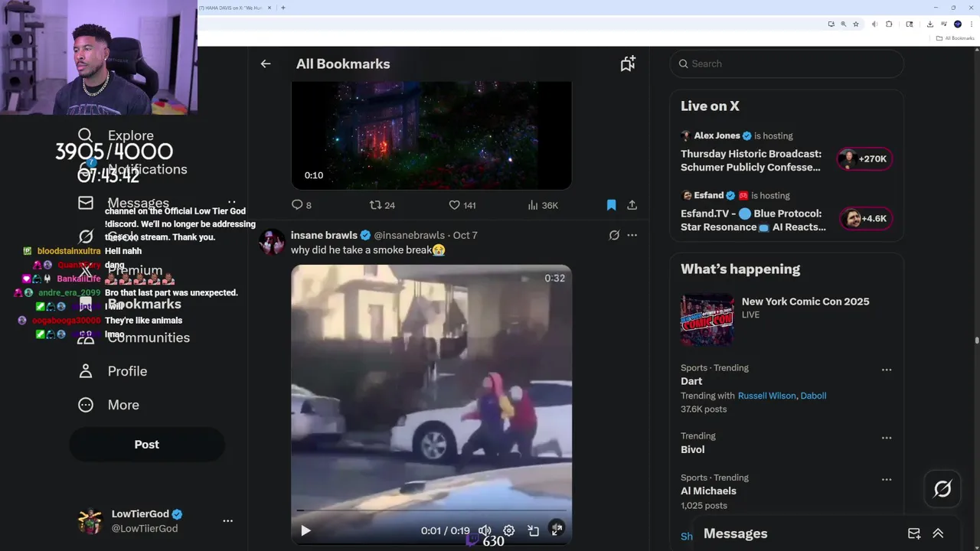Image resolution: width=980 pixels, height=551 pixels.
Task: Toggle mute on the video player
Action: click(x=485, y=530)
